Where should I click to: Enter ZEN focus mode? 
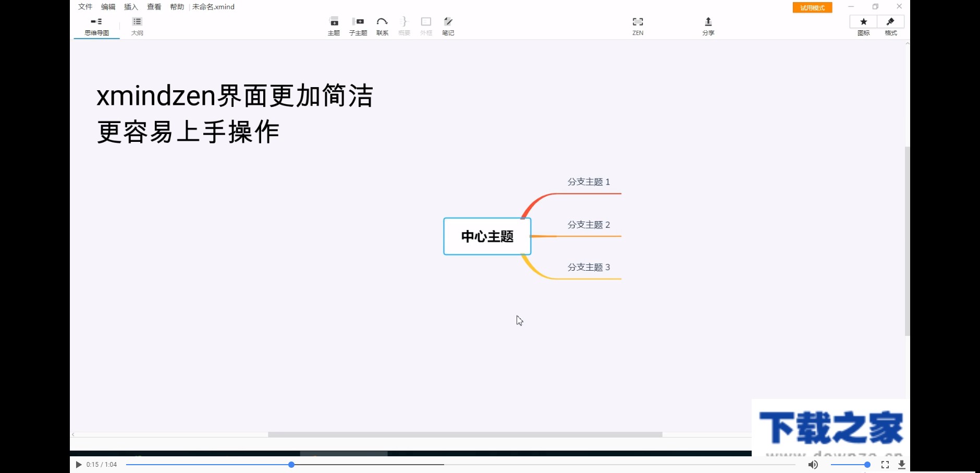[x=638, y=25]
